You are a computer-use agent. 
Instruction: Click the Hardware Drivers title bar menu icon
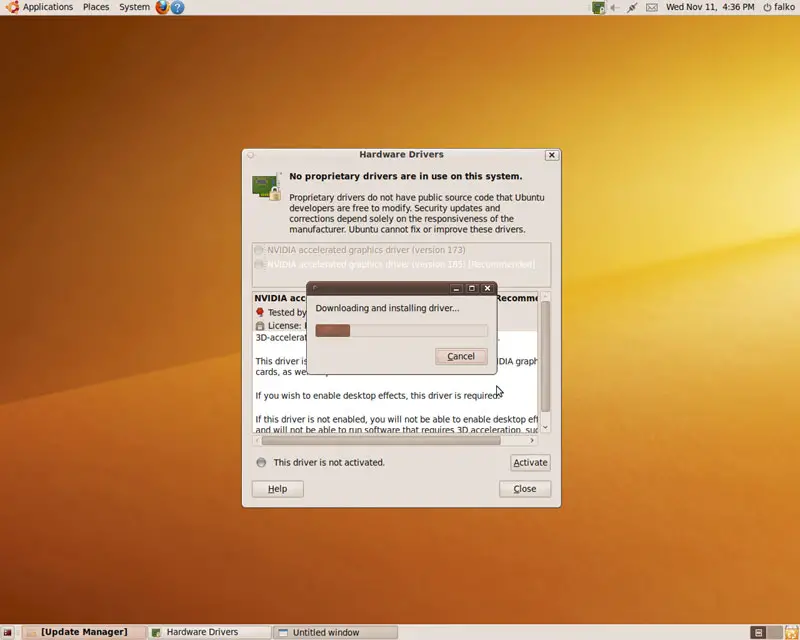tap(251, 155)
